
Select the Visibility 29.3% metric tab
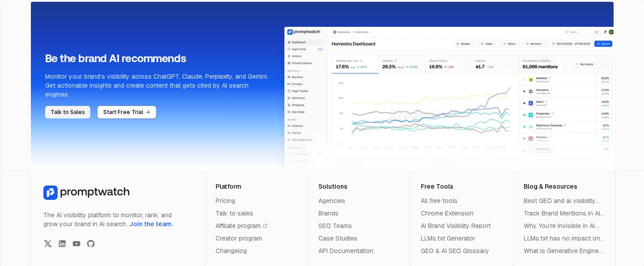[x=402, y=64]
